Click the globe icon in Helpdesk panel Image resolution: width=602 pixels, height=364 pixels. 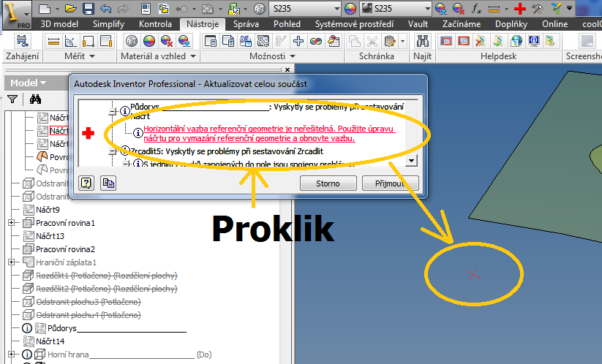[516, 41]
